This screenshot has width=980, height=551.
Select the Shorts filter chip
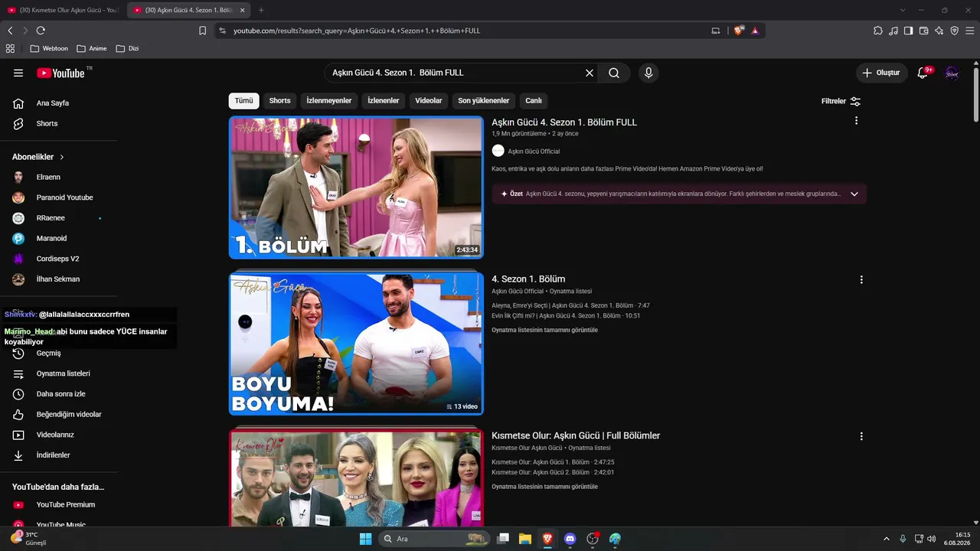[279, 101]
